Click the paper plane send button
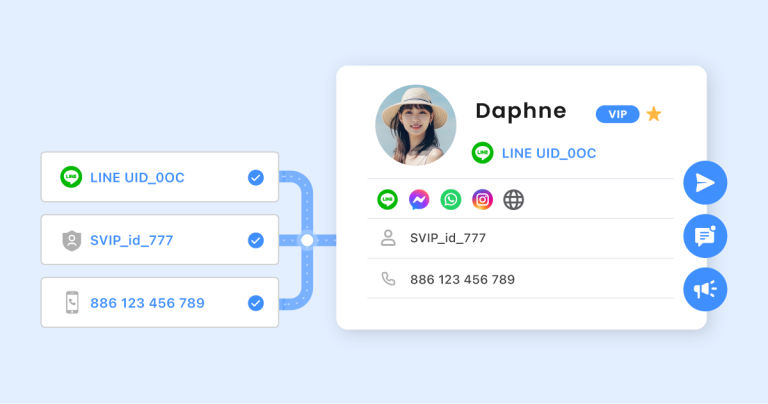This screenshot has height=404, width=768. click(705, 183)
